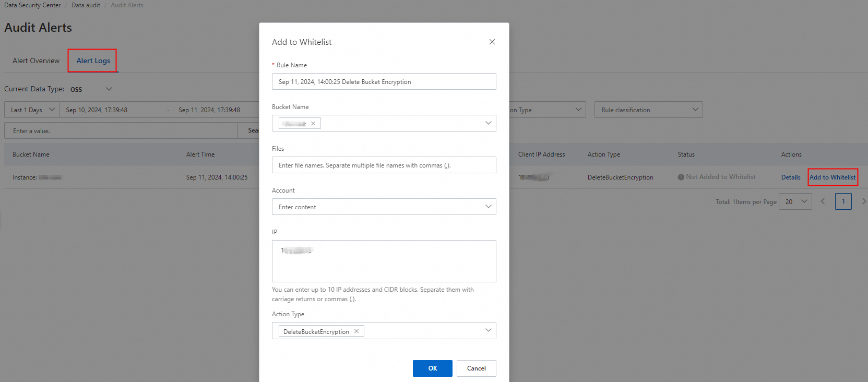Switch to the Alert Overview tab
Screen dimensions: 868x382
36,61
